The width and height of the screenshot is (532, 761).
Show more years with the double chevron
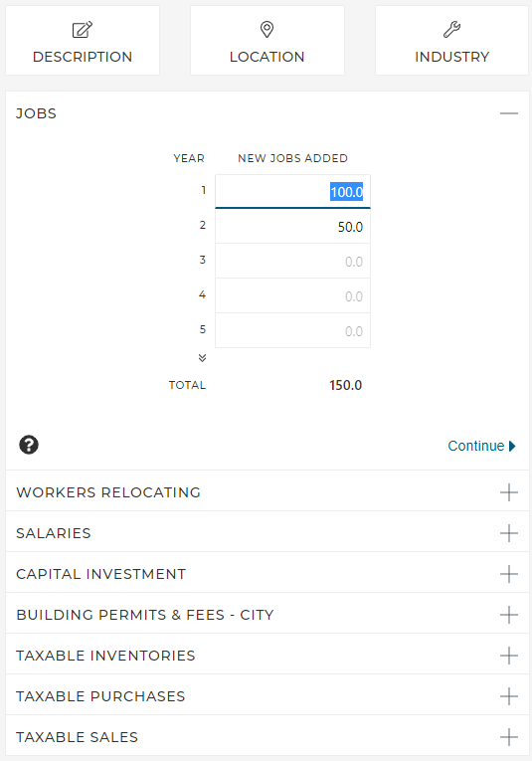pos(202,358)
